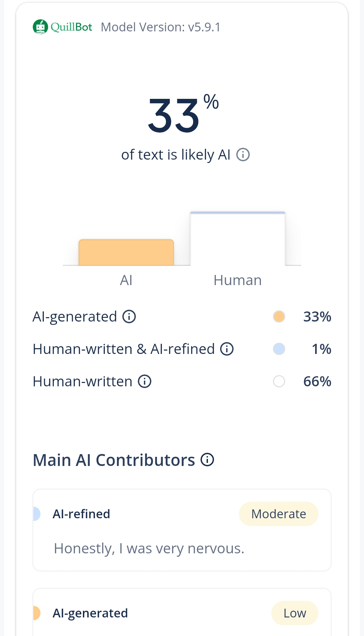Select the white Human bar in chart
364x636 pixels.
click(238, 239)
